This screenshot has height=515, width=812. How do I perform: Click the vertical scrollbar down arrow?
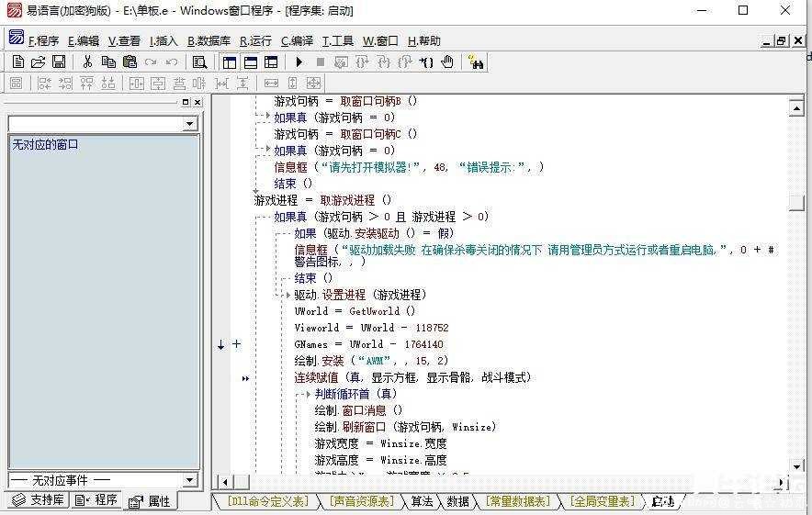coord(796,466)
